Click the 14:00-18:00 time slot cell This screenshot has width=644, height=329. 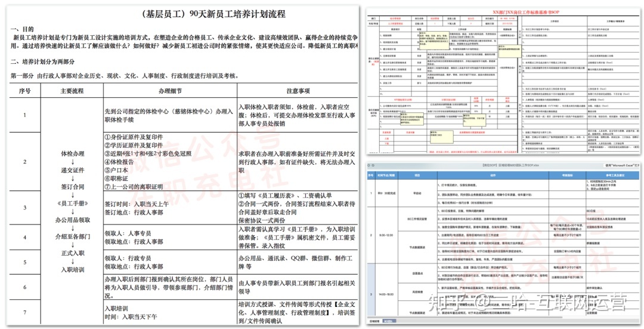tap(388, 294)
